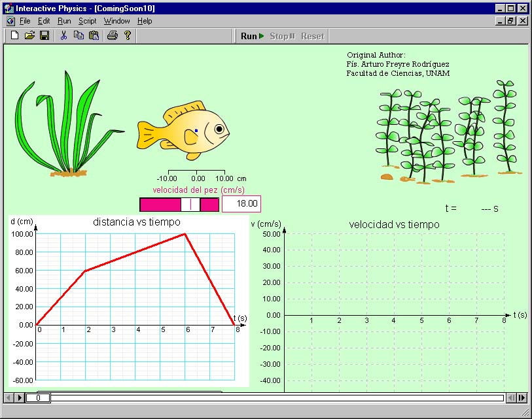532x419 pixels.
Task: Click the Save floppy disk icon
Action: point(44,35)
